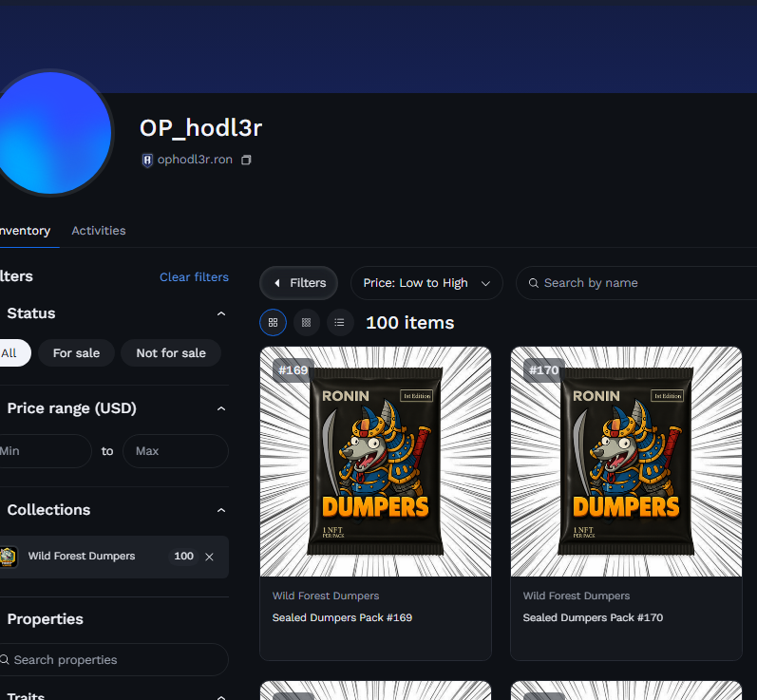Click the Min price field
757x700 pixels.
[44, 451]
